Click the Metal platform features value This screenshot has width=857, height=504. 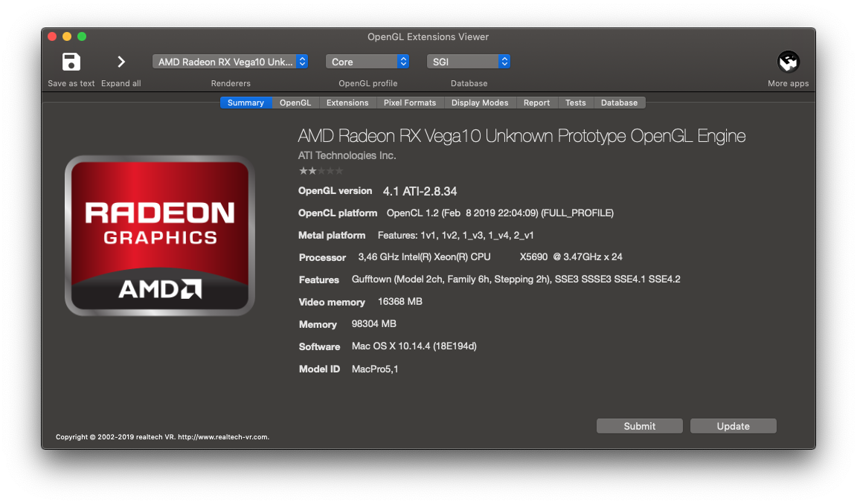click(456, 236)
